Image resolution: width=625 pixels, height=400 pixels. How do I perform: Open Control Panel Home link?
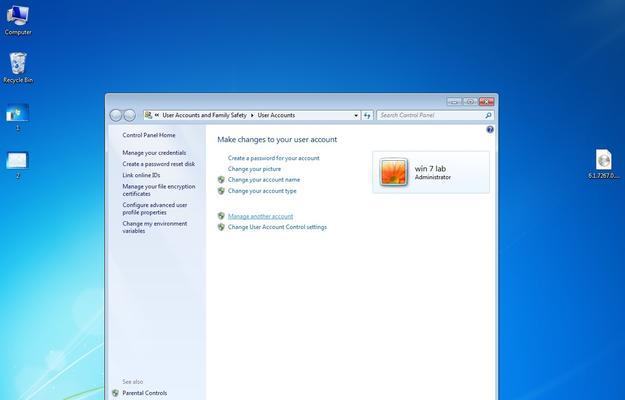pos(149,135)
